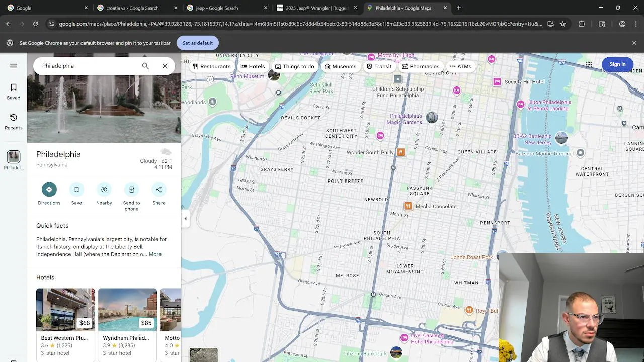Click the Send to phone icon

(x=131, y=189)
